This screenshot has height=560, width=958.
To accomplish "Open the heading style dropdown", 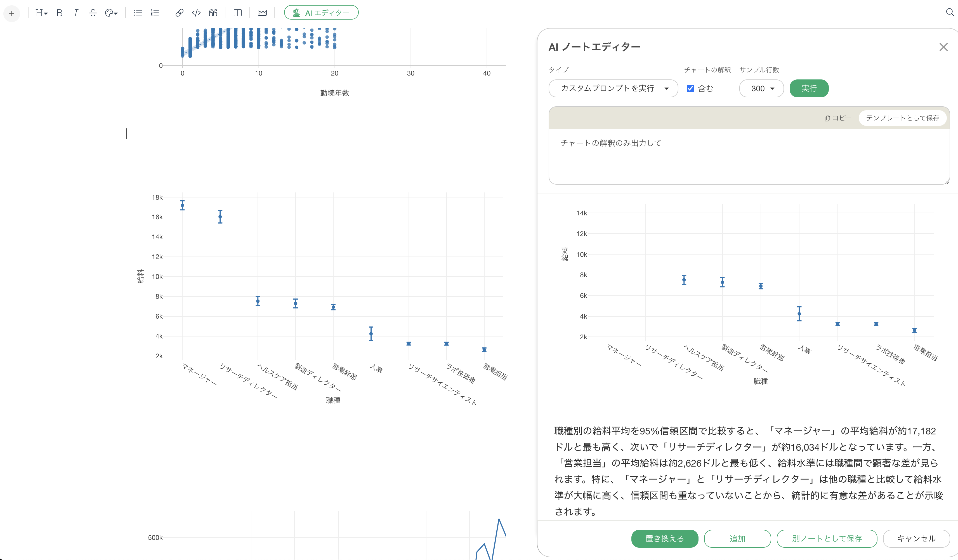I will (x=41, y=13).
